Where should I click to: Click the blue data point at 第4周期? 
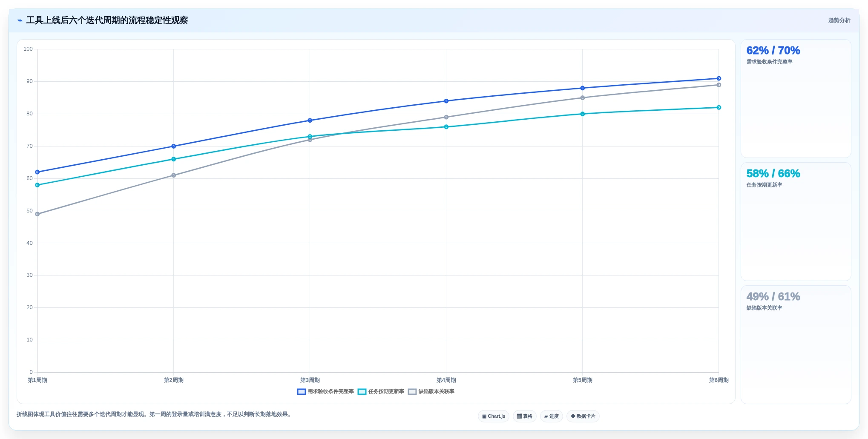coord(446,101)
